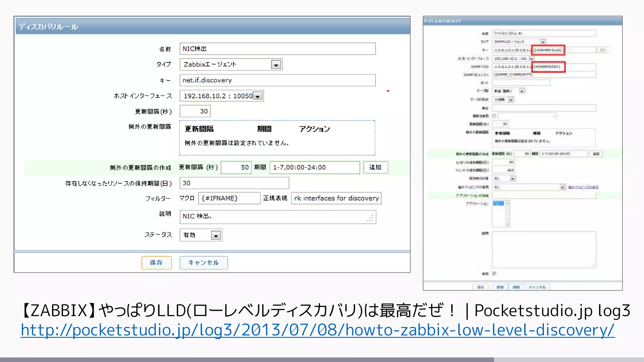The height and width of the screenshot is (362, 644).
Task: Click the キャンセル button in discovery rule form
Action: tap(204, 262)
